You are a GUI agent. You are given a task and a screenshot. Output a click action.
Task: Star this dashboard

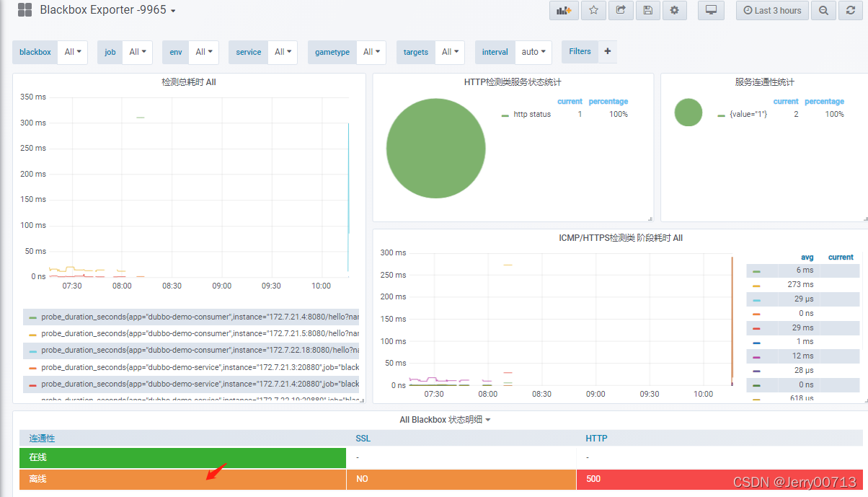[593, 10]
